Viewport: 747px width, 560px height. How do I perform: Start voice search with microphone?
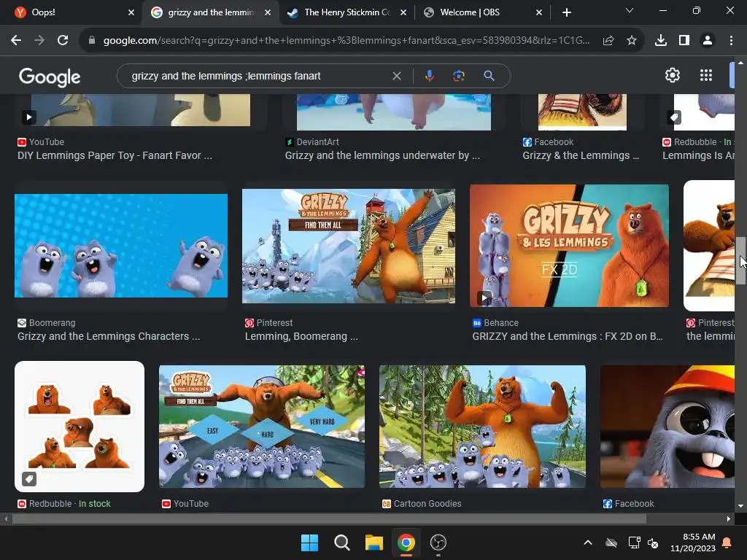click(429, 76)
